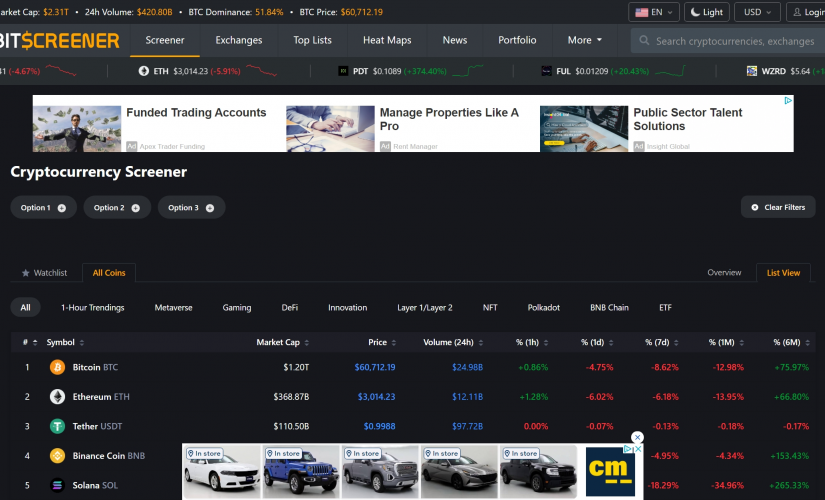Open the Screener nav item

click(165, 40)
